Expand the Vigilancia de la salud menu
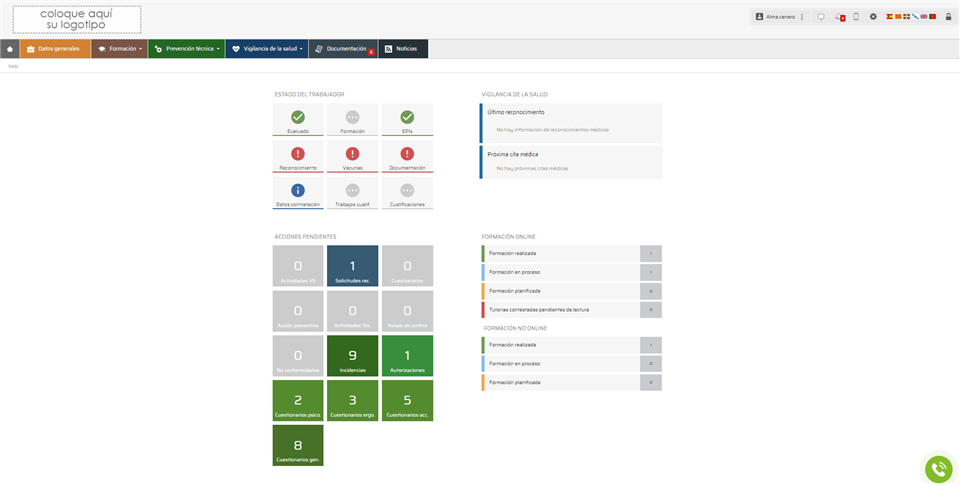This screenshot has width=960, height=484. (x=266, y=49)
